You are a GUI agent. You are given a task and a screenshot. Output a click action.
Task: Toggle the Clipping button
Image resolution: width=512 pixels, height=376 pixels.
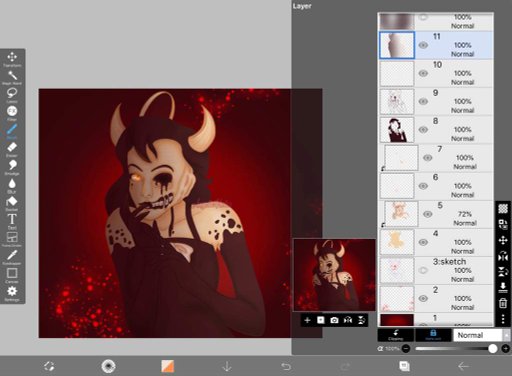pyautogui.click(x=396, y=335)
